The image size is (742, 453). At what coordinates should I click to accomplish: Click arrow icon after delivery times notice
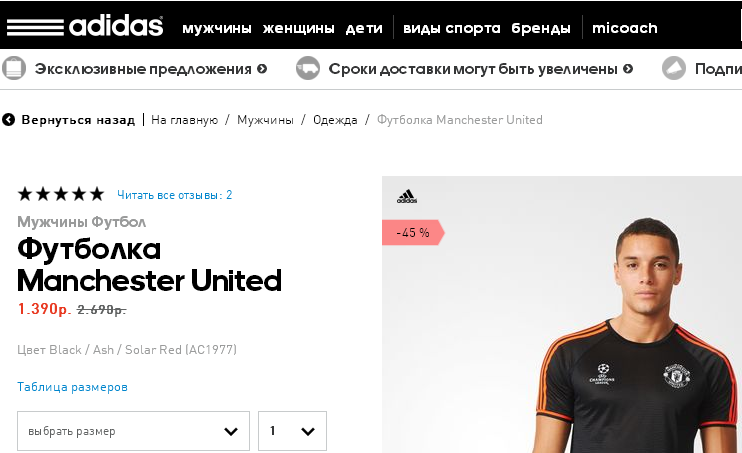click(628, 69)
